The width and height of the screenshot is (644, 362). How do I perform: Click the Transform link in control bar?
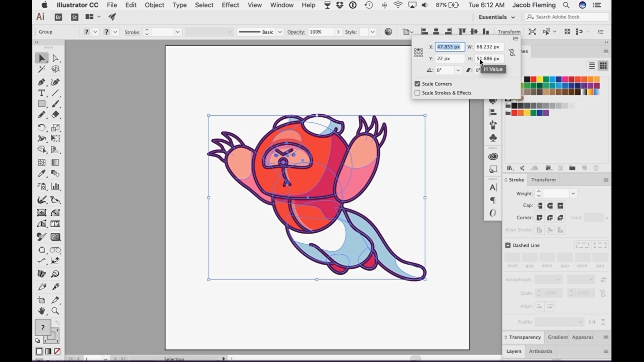[509, 32]
